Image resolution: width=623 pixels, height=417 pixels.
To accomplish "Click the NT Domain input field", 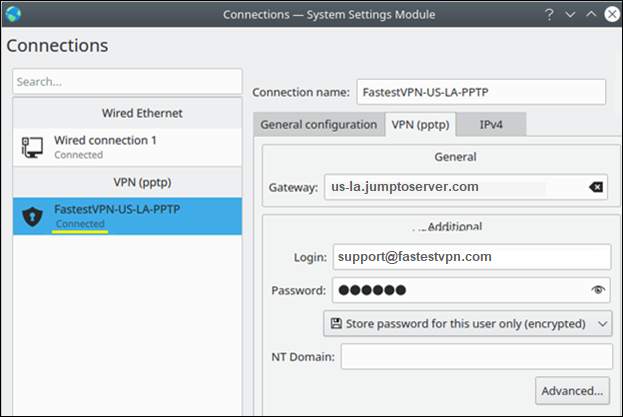I will (476, 357).
